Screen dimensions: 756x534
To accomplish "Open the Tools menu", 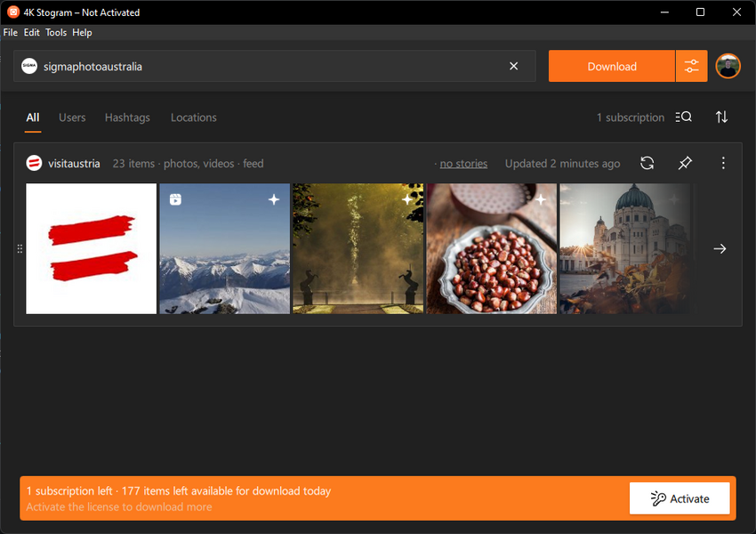I will [x=56, y=32].
